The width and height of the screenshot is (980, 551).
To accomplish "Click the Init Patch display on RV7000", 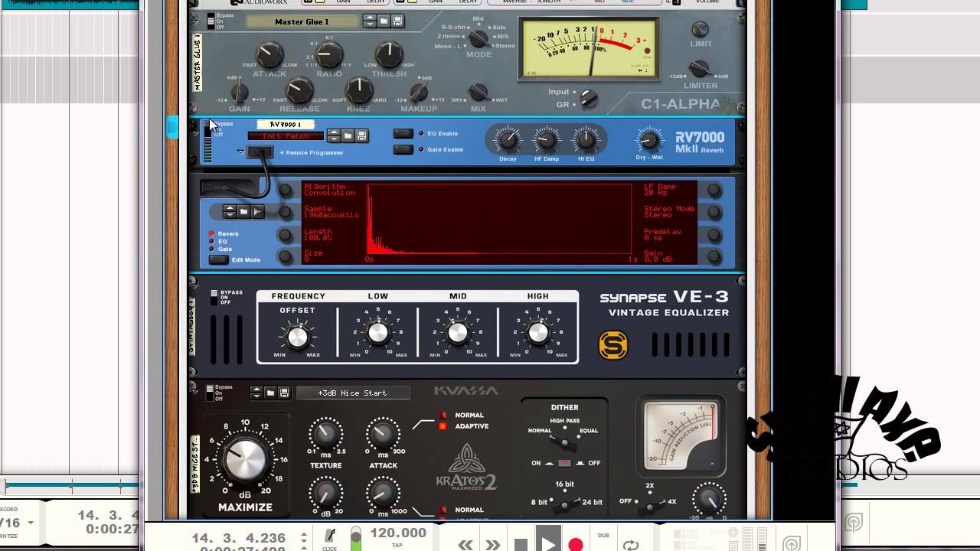I will (x=286, y=136).
